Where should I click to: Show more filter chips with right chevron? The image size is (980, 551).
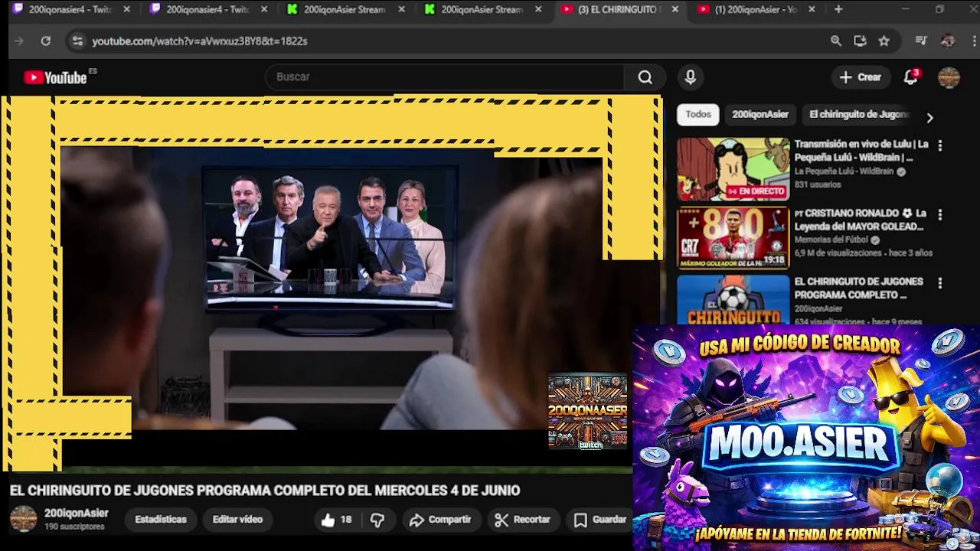[929, 118]
